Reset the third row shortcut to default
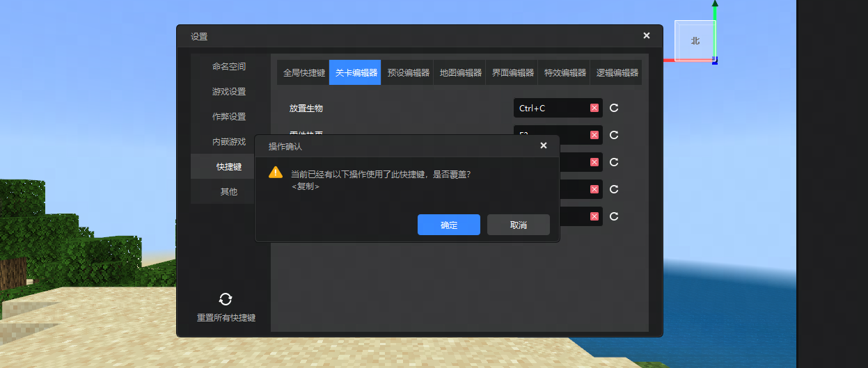This screenshot has height=368, width=868. click(x=614, y=162)
